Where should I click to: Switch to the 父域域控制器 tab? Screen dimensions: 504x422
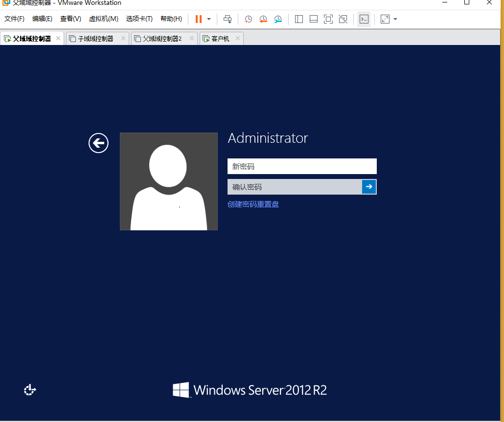(32, 39)
